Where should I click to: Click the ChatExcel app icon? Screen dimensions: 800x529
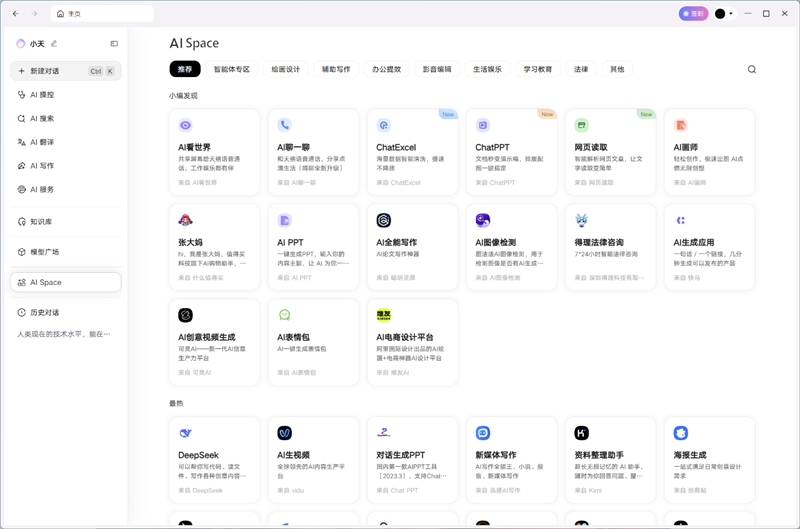383,126
